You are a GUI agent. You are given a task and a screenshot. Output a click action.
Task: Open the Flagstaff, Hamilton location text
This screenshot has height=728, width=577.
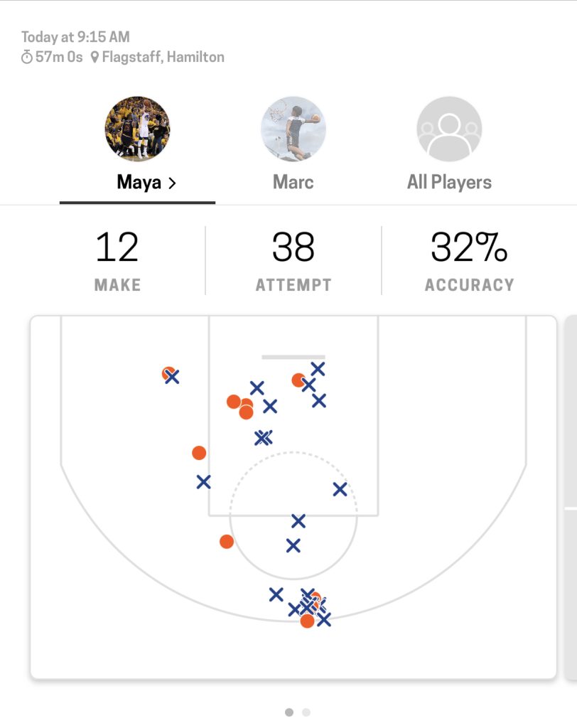tap(163, 58)
